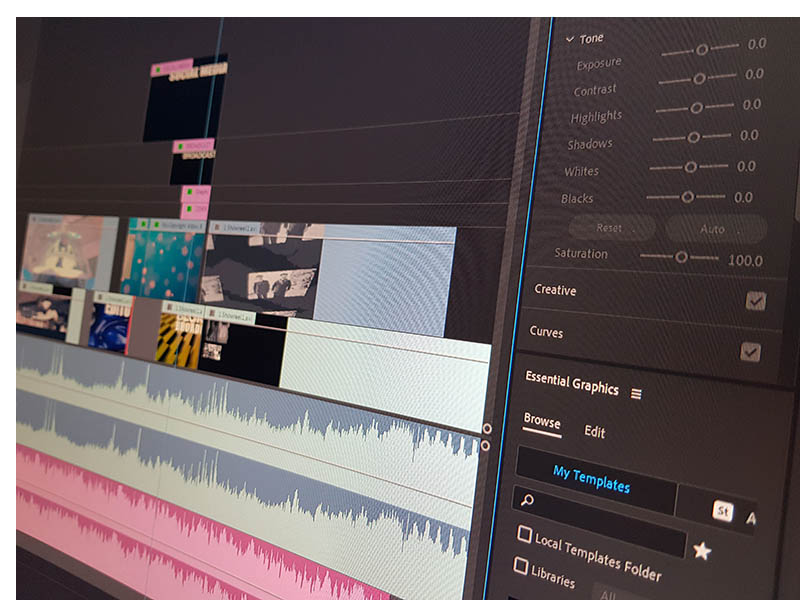
Task: Click the Shadows value 0.0
Action: click(749, 136)
